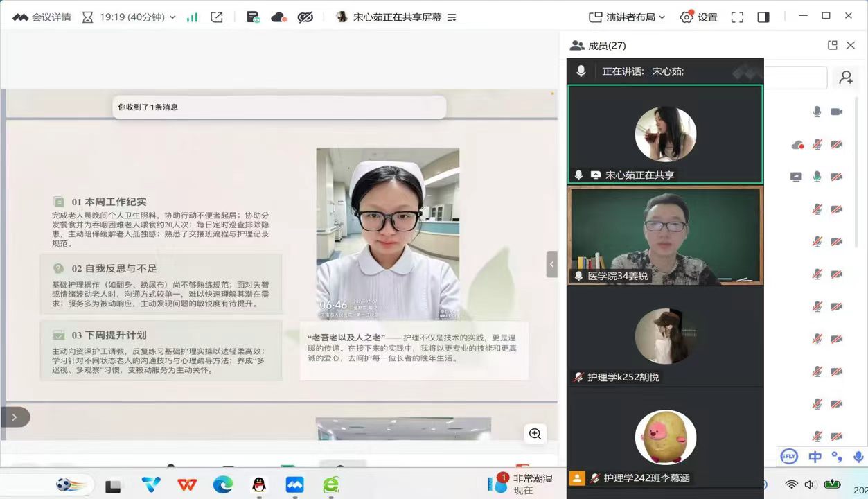Close the 成员 members panel
This screenshot has height=499, width=868.
[x=851, y=45]
